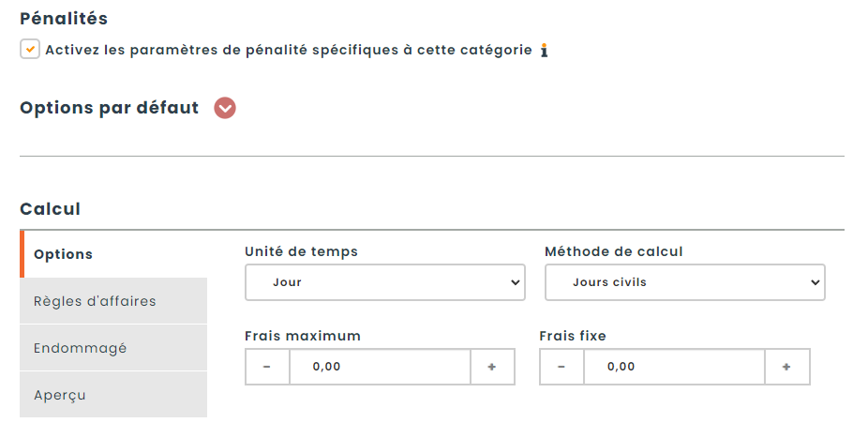Click the info icon beside the penalty checkbox
868x423 pixels.
click(544, 50)
